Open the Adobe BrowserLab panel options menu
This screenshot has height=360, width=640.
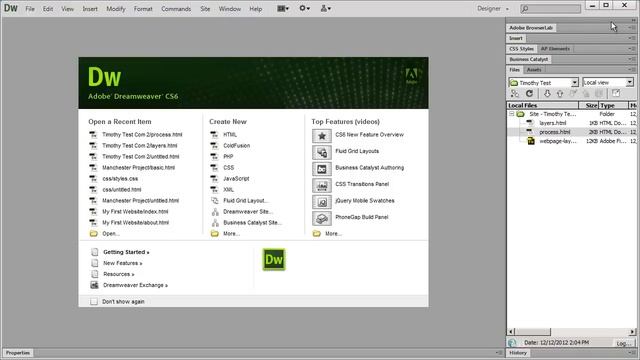pos(631,28)
